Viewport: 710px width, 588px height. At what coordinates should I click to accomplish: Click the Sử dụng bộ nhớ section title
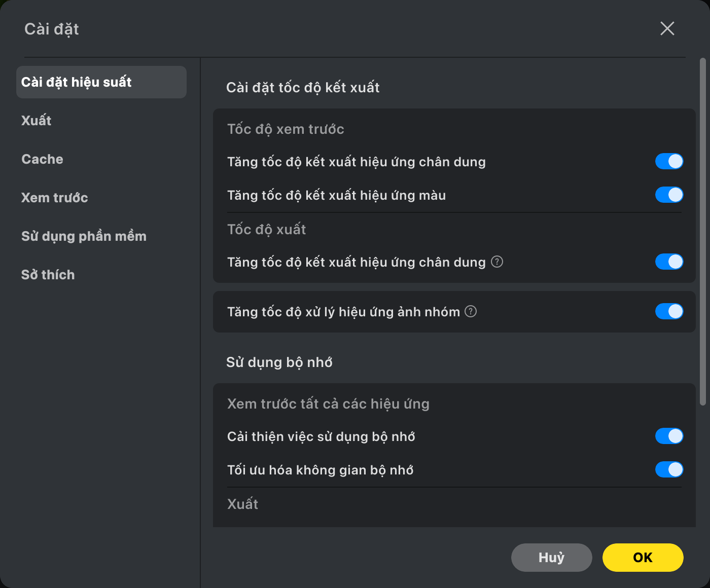click(x=279, y=362)
